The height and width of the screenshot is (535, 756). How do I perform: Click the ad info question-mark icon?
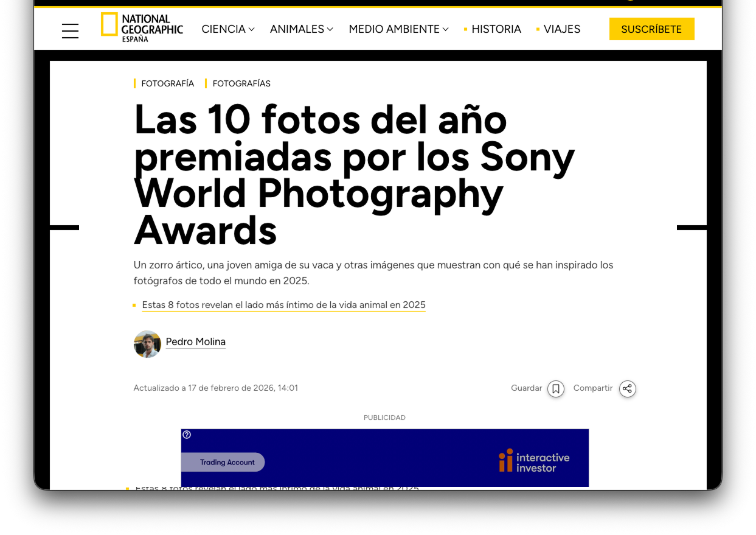tap(187, 435)
